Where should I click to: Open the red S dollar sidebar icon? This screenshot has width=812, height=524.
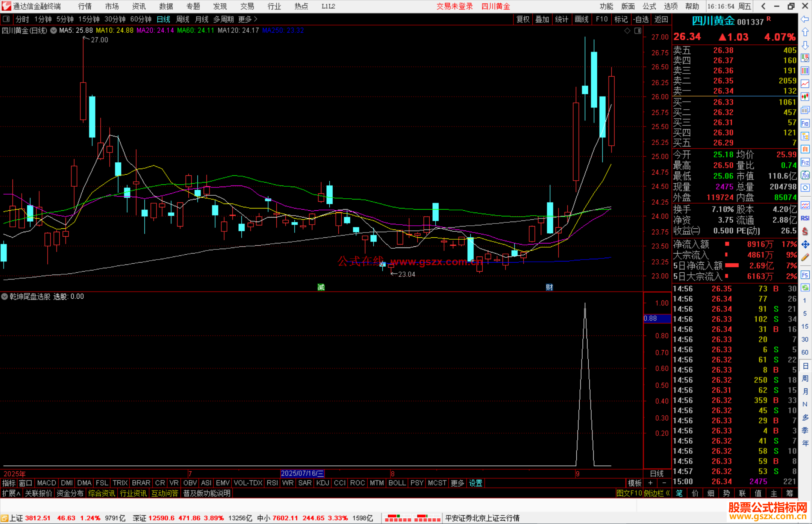(805, 231)
